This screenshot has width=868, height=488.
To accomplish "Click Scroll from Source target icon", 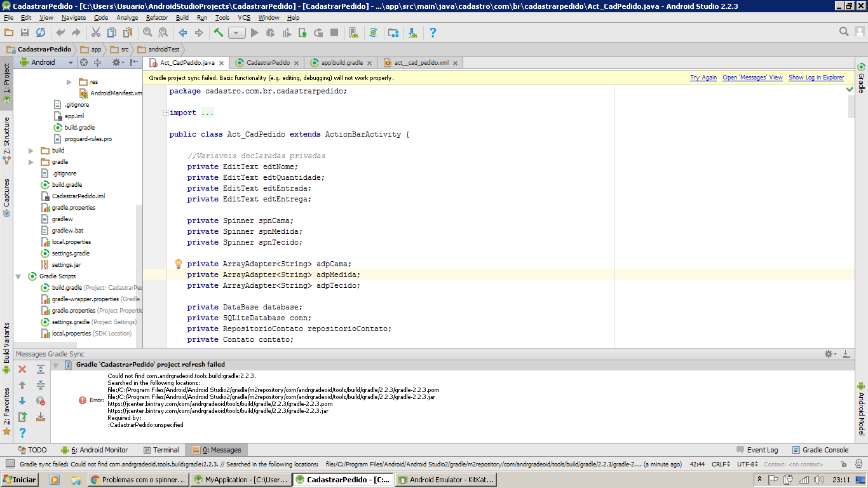I will click(83, 62).
